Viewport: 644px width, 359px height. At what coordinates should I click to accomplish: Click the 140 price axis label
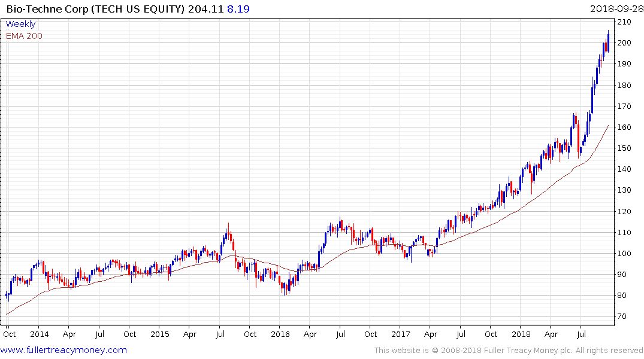(x=624, y=169)
